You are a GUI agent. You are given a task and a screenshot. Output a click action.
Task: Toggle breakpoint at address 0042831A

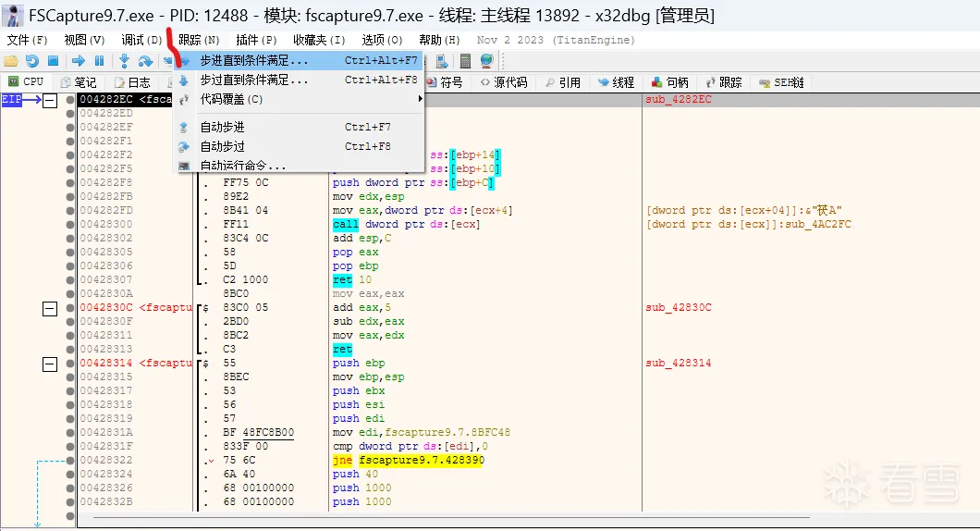(70, 432)
